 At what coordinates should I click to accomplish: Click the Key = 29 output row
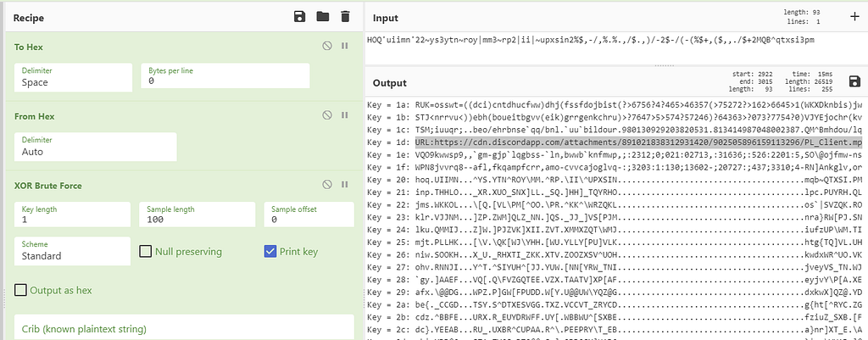[x=615, y=292]
